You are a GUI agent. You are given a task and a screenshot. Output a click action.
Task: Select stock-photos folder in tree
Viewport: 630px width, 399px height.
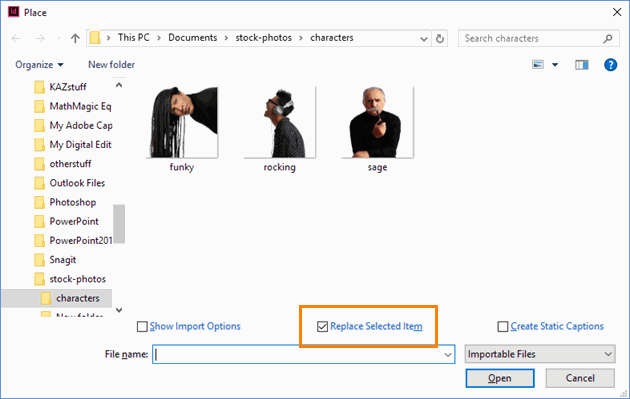(70, 279)
